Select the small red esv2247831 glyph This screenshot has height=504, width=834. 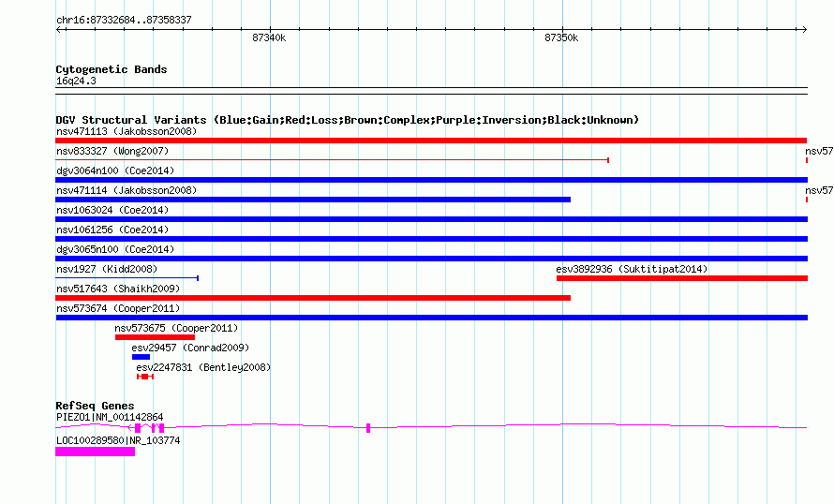click(x=145, y=377)
